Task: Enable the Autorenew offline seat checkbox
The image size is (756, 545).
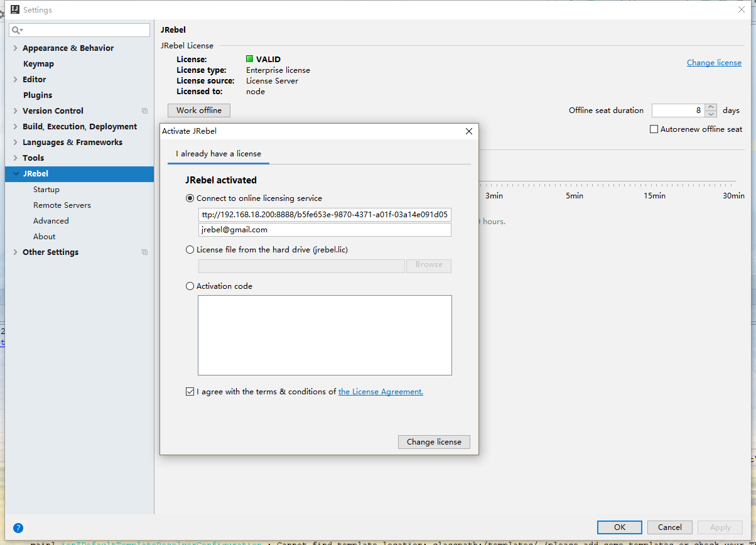Action: [x=654, y=129]
